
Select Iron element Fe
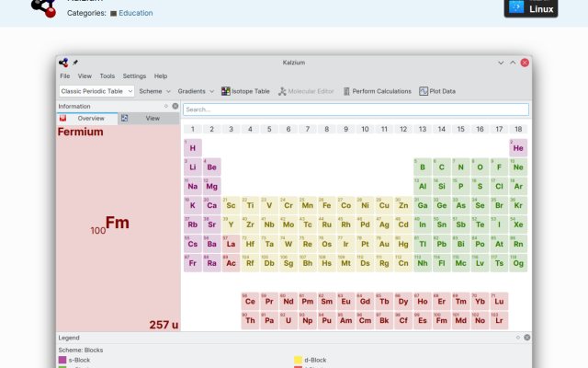pos(327,205)
